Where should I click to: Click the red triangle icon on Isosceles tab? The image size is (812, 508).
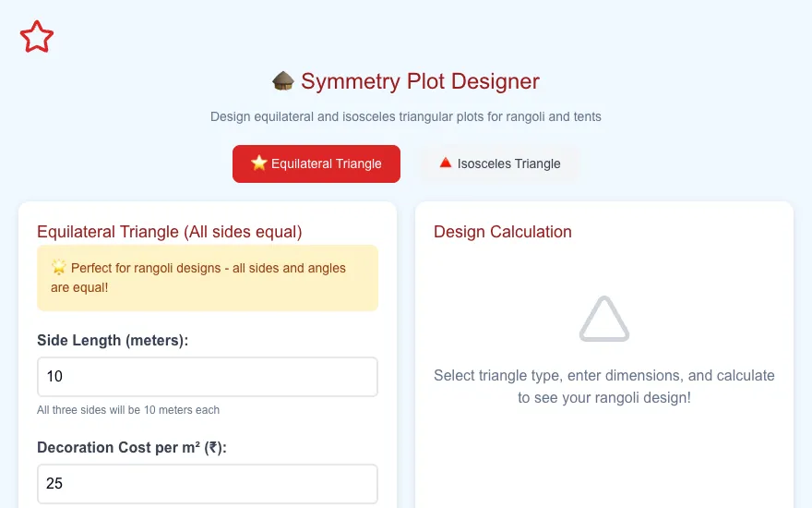pos(446,163)
